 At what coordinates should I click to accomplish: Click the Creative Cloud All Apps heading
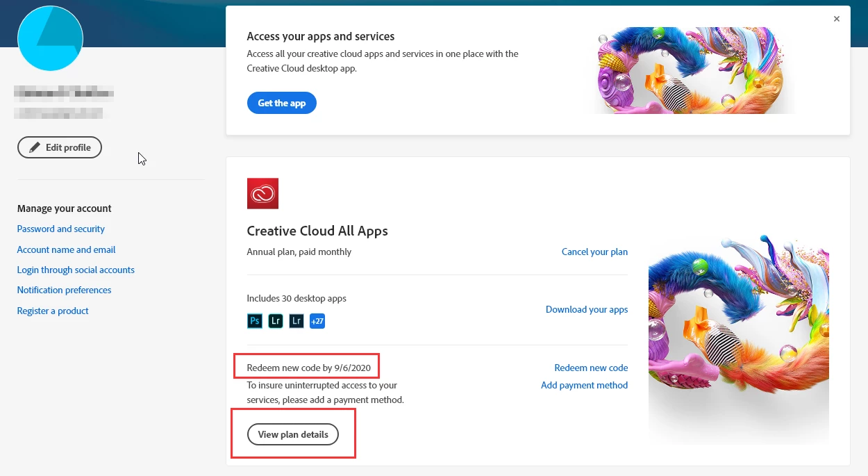point(317,231)
